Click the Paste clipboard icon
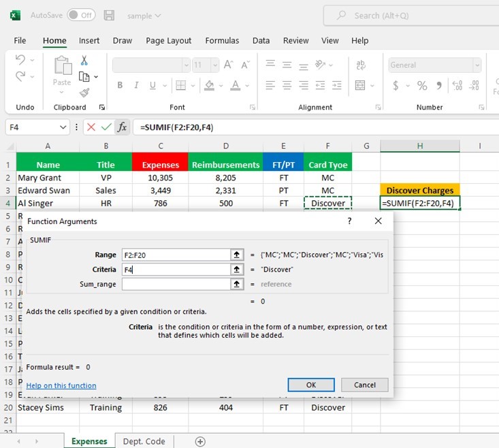Screen dimensions: 499x448 pyautogui.click(x=63, y=65)
